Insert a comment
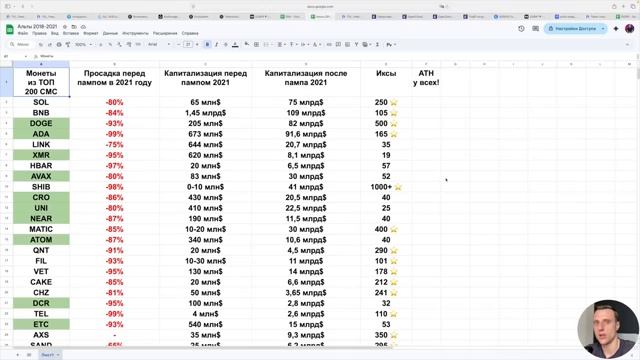Screen dimensions: 640x360 (338, 44)
